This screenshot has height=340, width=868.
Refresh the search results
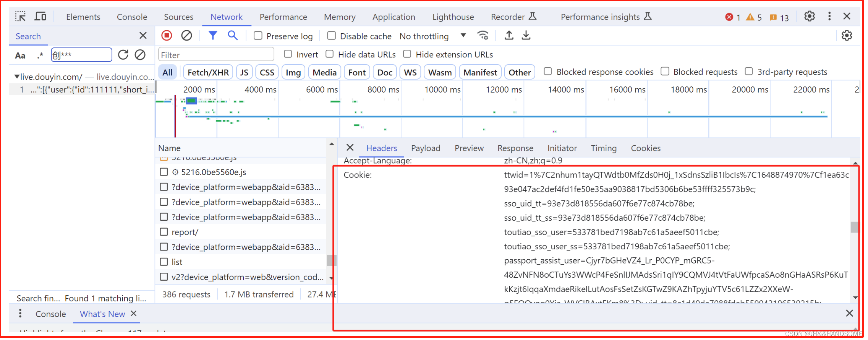pos(123,55)
